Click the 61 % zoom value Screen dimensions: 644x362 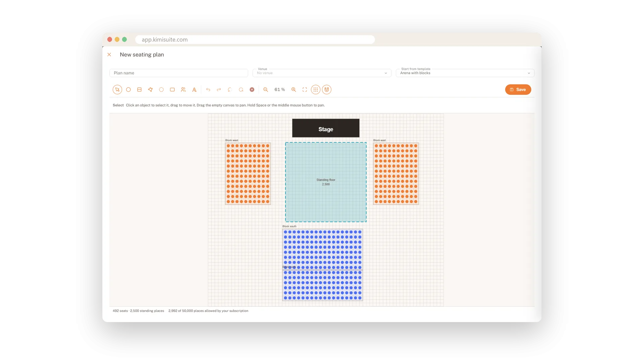[x=280, y=89]
